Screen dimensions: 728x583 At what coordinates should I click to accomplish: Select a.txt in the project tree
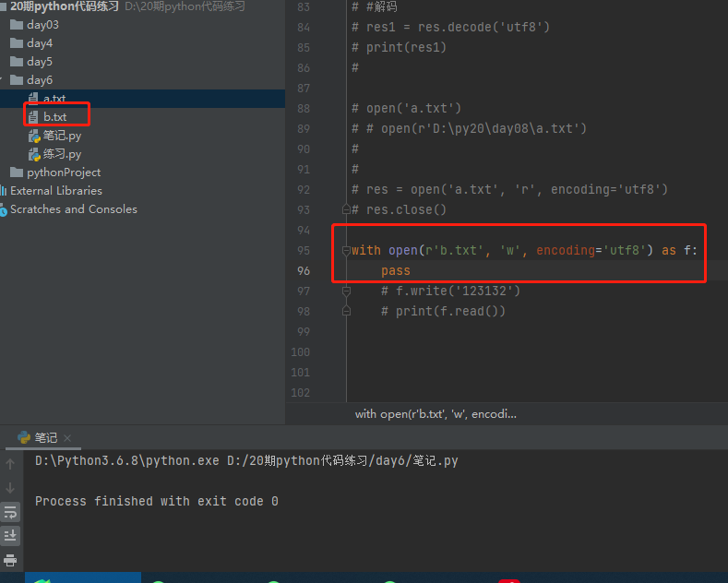tap(54, 99)
